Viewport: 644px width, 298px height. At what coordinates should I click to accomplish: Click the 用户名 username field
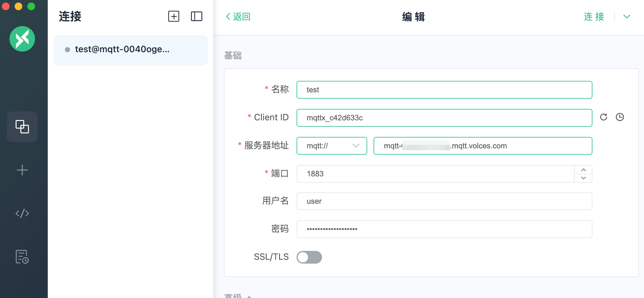(444, 201)
